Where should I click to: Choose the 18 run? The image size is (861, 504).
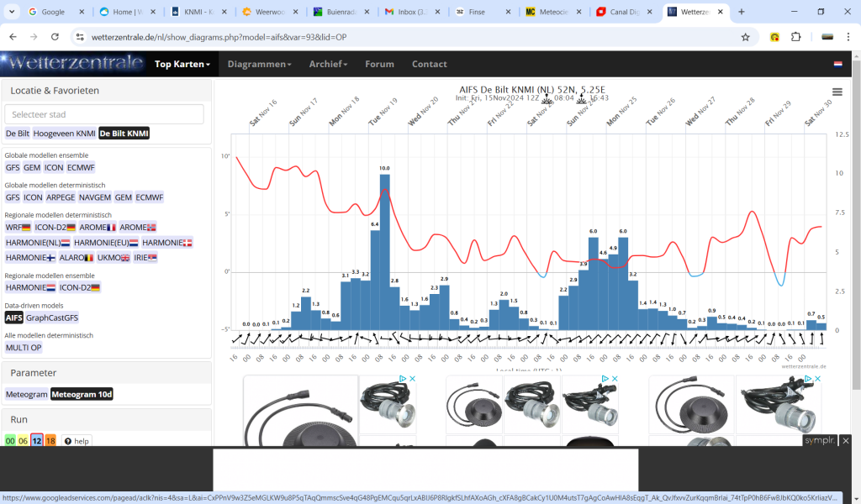pyautogui.click(x=50, y=441)
